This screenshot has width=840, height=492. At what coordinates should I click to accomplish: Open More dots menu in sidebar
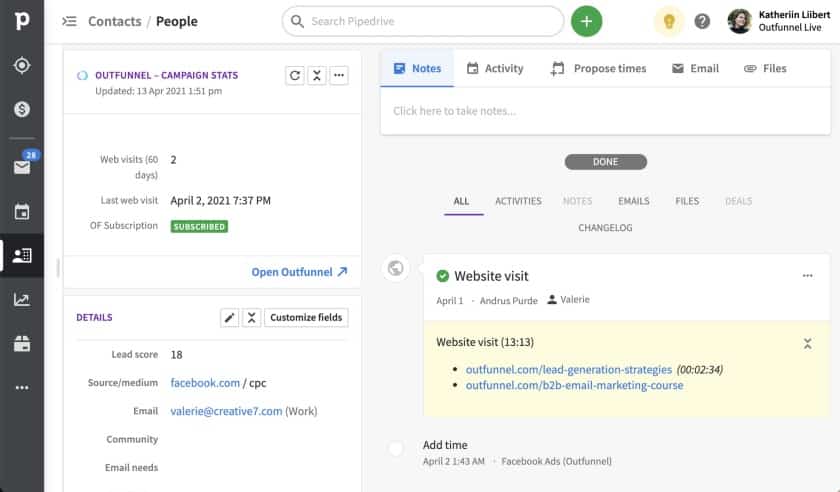point(22,387)
